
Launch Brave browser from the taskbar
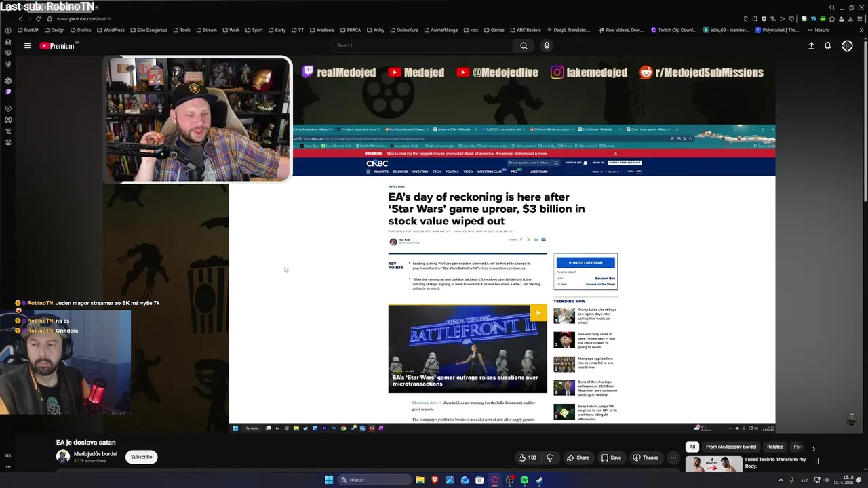click(x=435, y=480)
